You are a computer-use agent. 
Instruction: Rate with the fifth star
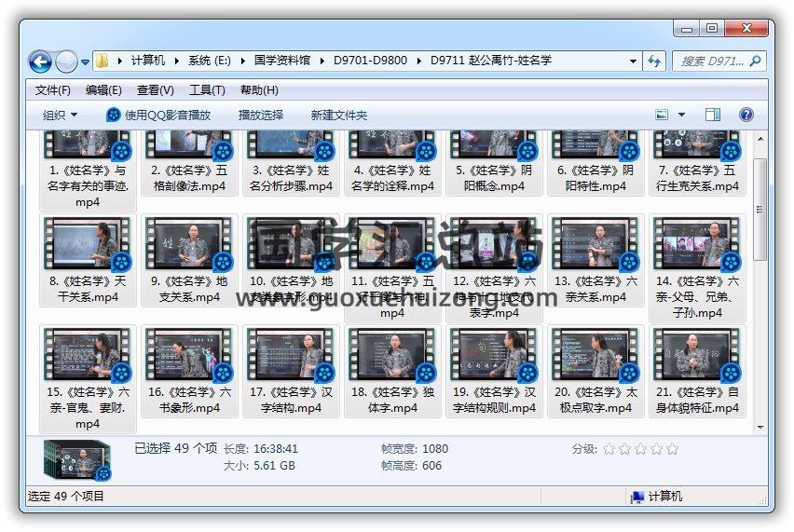672,449
